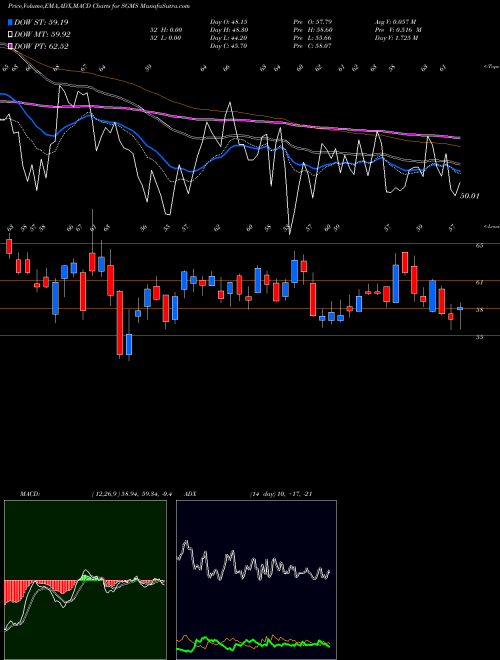Select the 'DOW MT: 59.92' label
The image size is (500, 660).
click(42, 35)
